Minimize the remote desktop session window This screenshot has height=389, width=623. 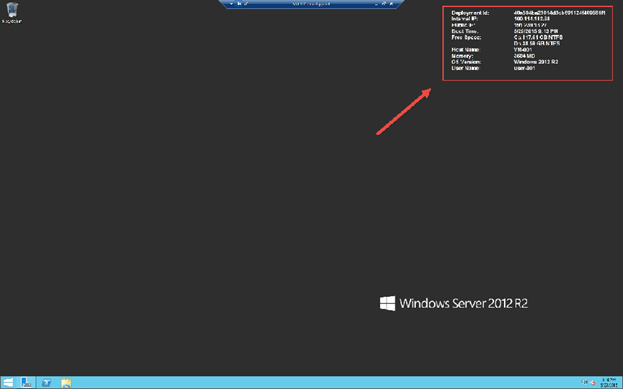[x=376, y=4]
